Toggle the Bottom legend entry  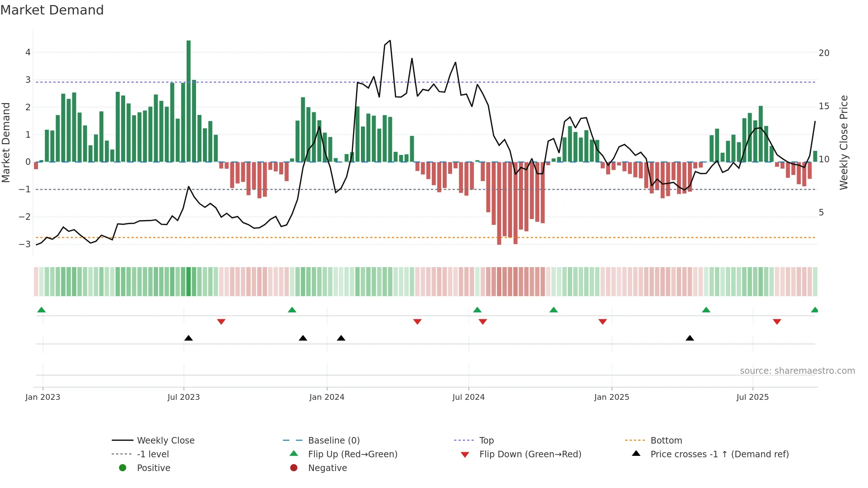pos(654,440)
